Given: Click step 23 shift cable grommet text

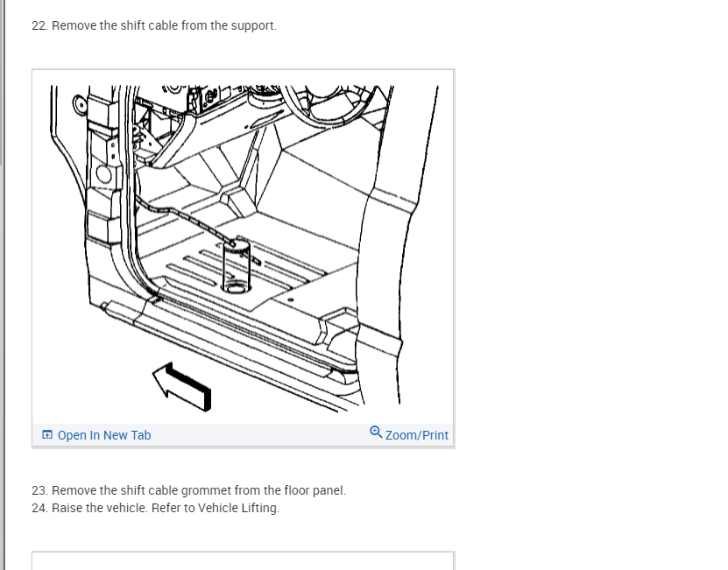Looking at the screenshot, I should pyautogui.click(x=188, y=490).
